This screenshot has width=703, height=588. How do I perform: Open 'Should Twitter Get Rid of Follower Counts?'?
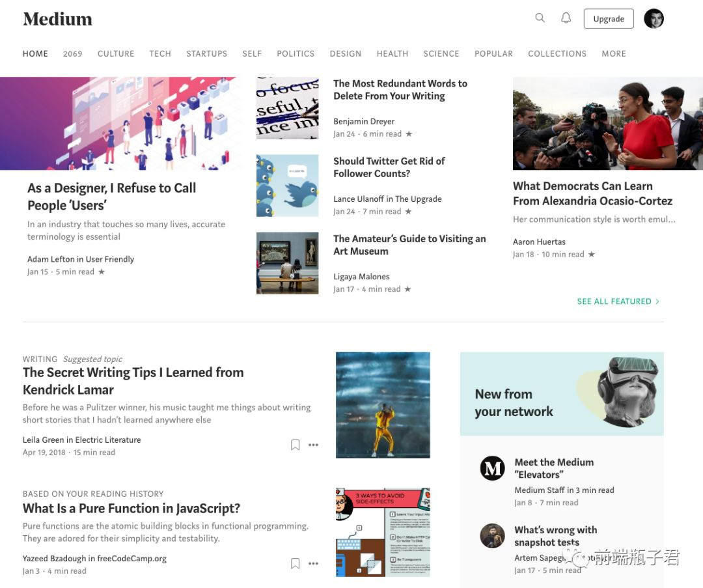(x=389, y=167)
